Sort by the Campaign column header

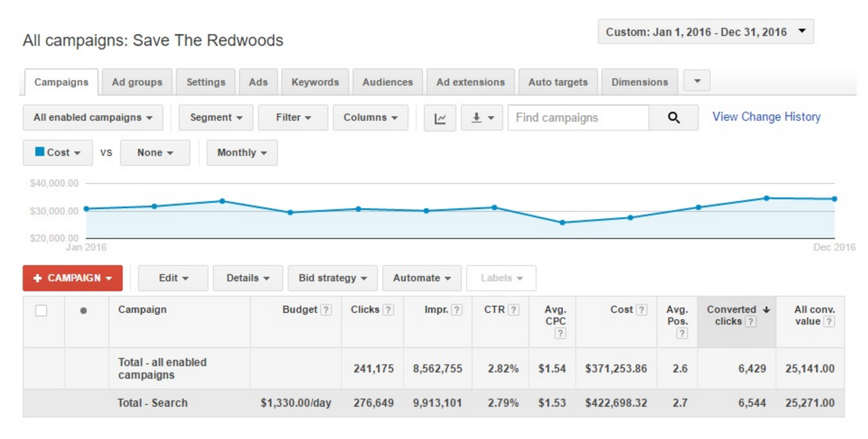pyautogui.click(x=142, y=310)
